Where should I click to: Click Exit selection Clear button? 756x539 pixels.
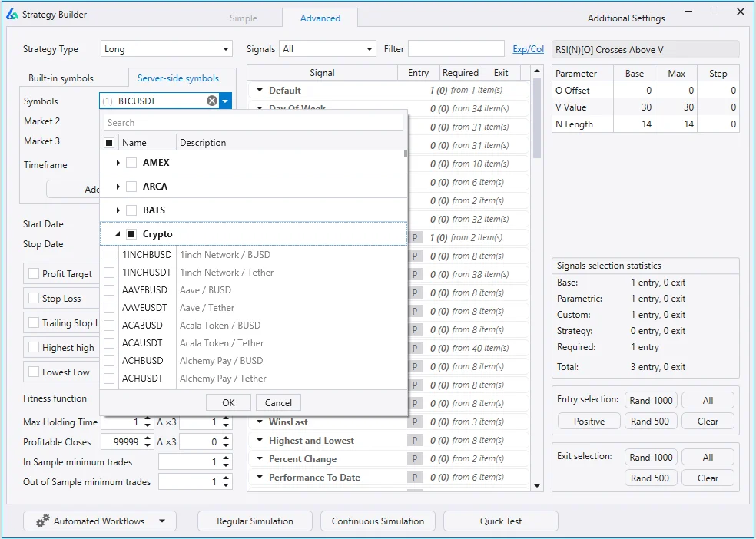(x=708, y=478)
